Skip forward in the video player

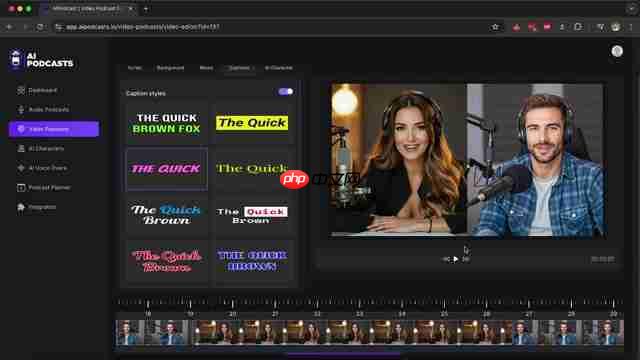(x=466, y=259)
